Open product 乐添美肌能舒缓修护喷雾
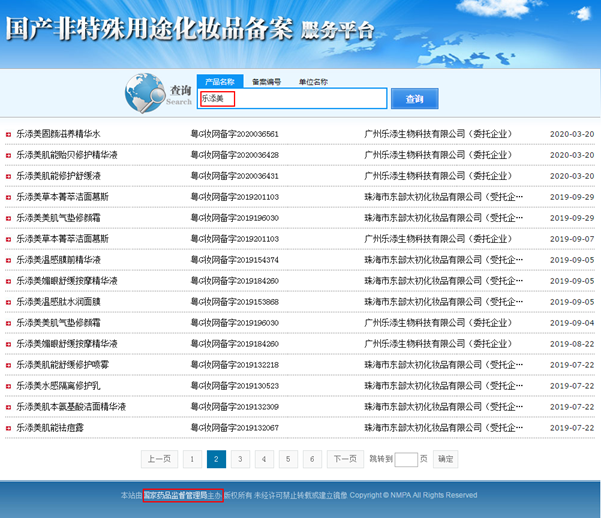601x518 pixels. [62, 365]
